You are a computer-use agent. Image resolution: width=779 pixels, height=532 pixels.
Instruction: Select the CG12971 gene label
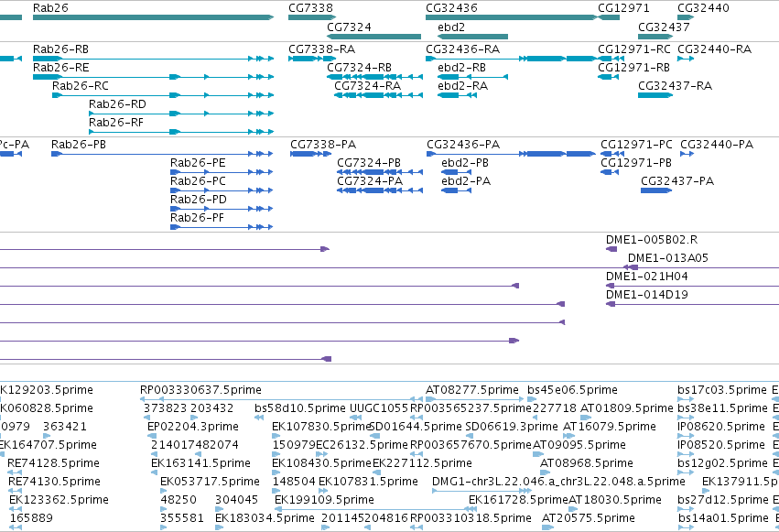point(623,8)
